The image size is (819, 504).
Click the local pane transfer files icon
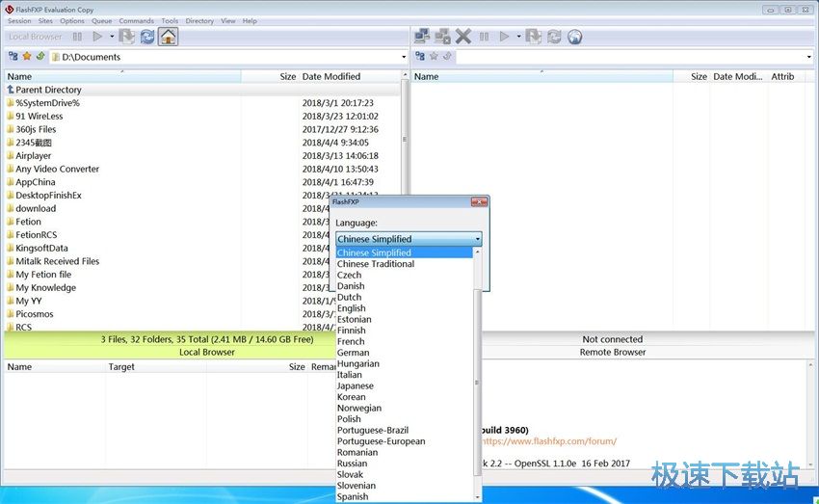(126, 37)
